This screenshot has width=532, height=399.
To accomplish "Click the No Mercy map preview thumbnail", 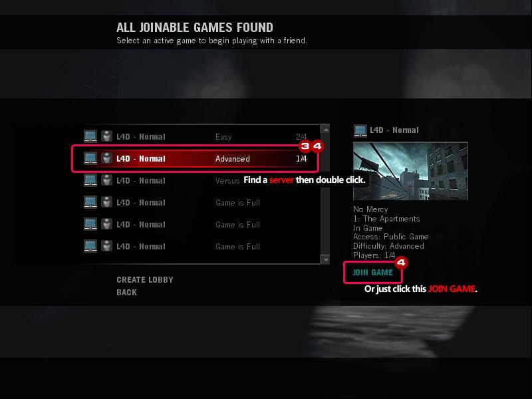I will click(410, 171).
